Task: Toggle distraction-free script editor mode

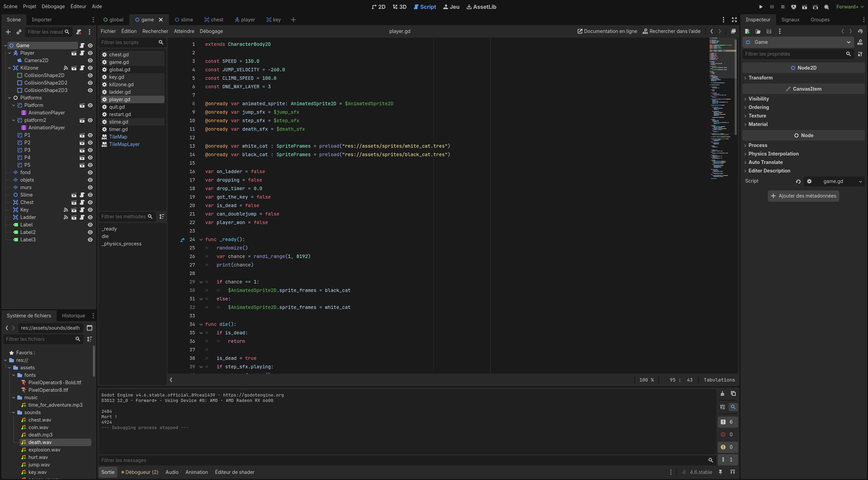Action: click(734, 20)
